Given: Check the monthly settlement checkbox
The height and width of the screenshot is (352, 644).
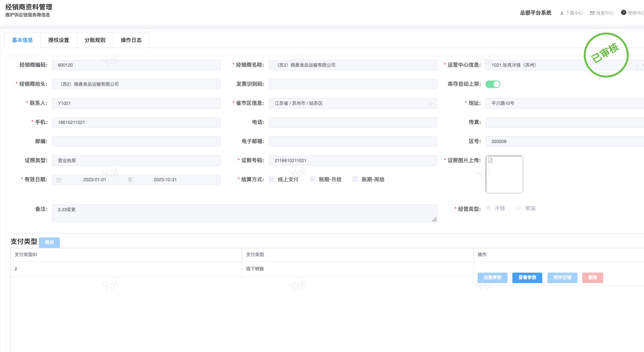Looking at the screenshot, I should pyautogui.click(x=313, y=179).
